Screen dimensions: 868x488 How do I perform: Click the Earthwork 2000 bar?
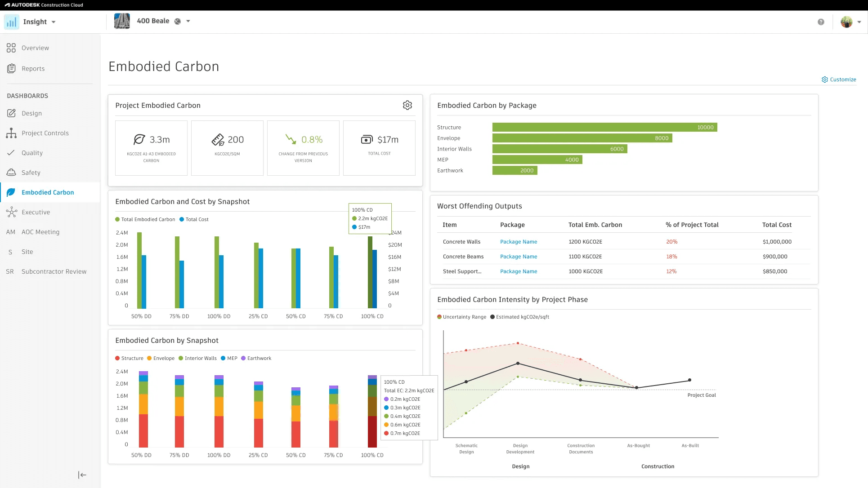(515, 170)
